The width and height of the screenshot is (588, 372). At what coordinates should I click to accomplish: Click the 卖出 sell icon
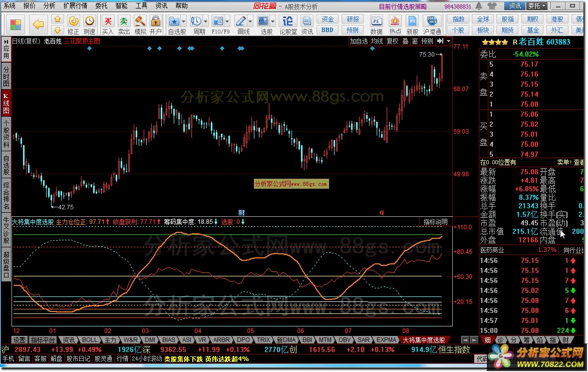124,25
